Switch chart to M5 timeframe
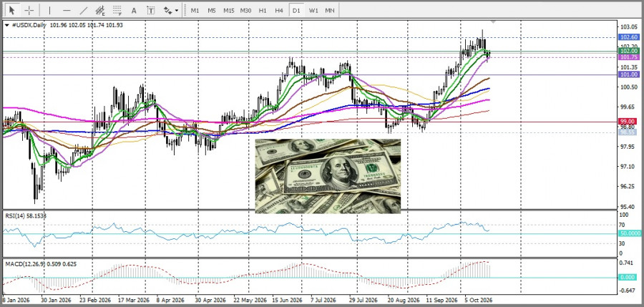 click(x=212, y=10)
